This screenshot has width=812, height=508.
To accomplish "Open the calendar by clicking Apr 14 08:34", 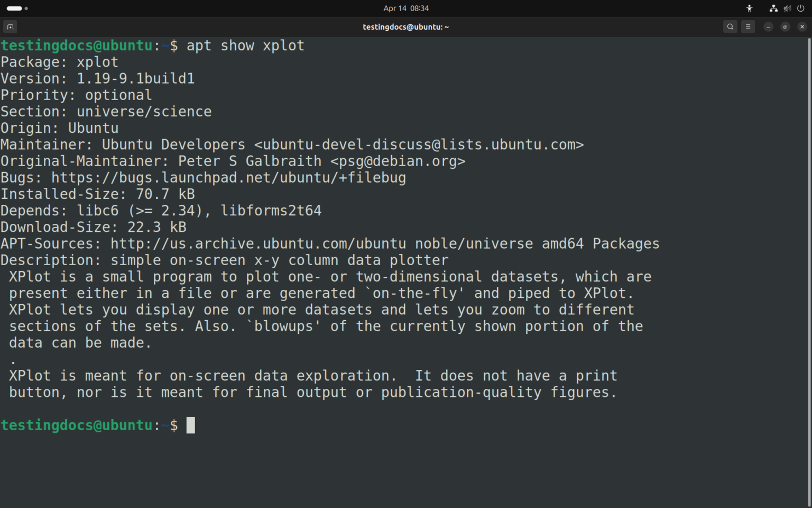I will coord(405,8).
